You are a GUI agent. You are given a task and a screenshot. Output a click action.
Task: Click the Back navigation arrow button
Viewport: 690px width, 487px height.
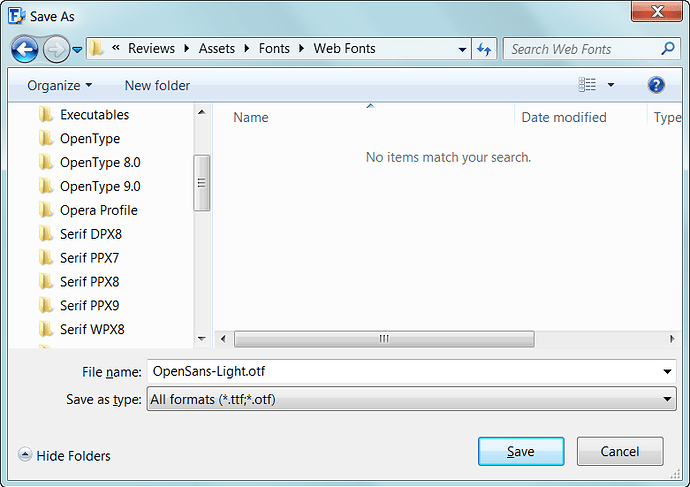[x=25, y=48]
